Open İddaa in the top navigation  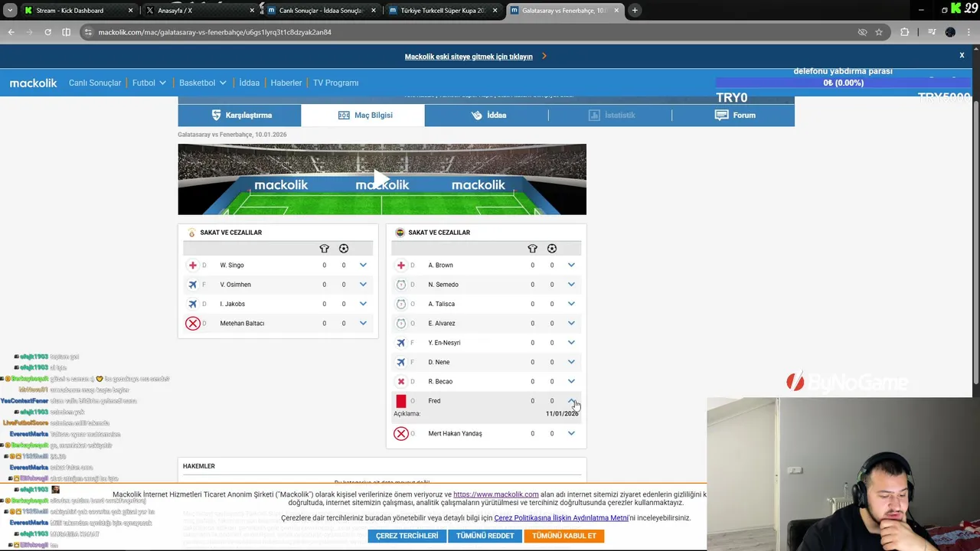click(250, 83)
